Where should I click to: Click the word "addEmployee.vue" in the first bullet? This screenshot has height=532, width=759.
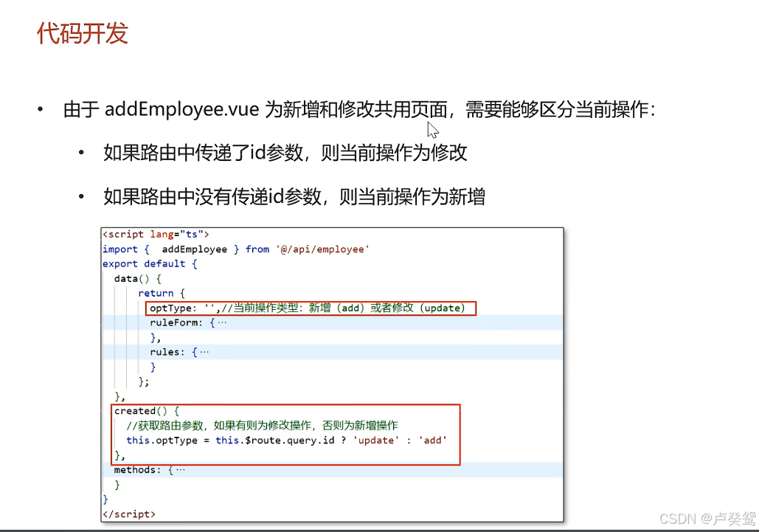(x=182, y=109)
